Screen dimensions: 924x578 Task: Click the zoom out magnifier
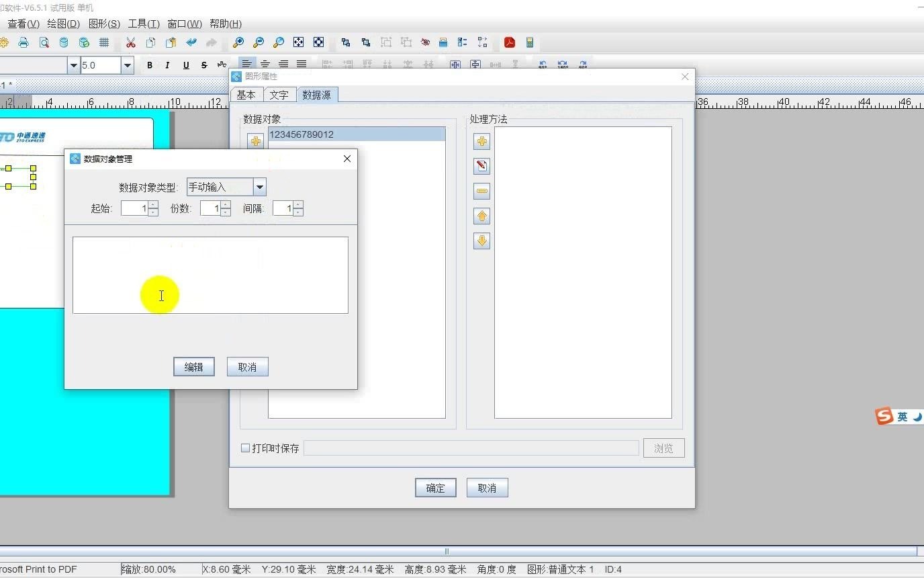pyautogui.click(x=259, y=42)
